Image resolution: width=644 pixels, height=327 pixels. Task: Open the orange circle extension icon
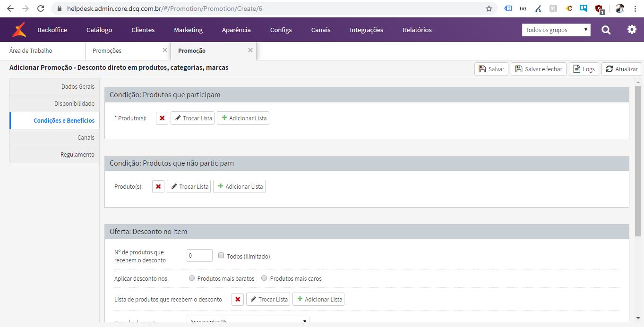pyautogui.click(x=569, y=8)
